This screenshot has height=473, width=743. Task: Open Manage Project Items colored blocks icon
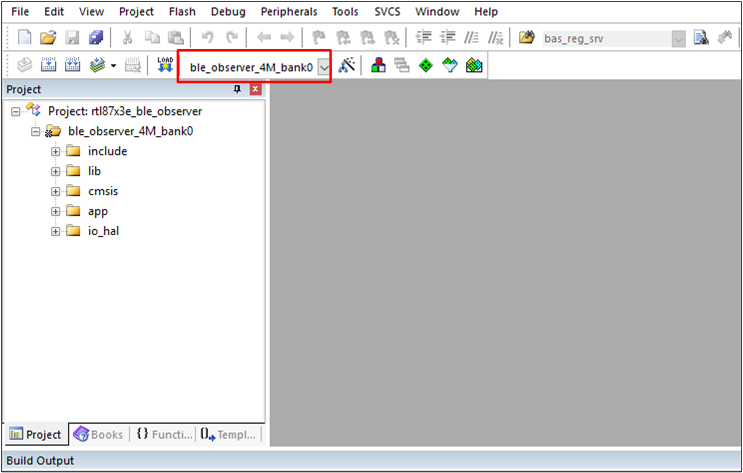pos(379,66)
